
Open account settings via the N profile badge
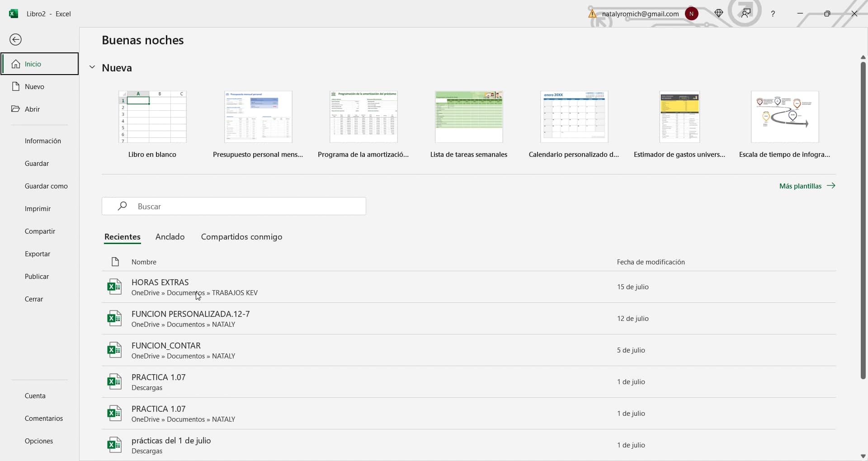[x=692, y=14]
